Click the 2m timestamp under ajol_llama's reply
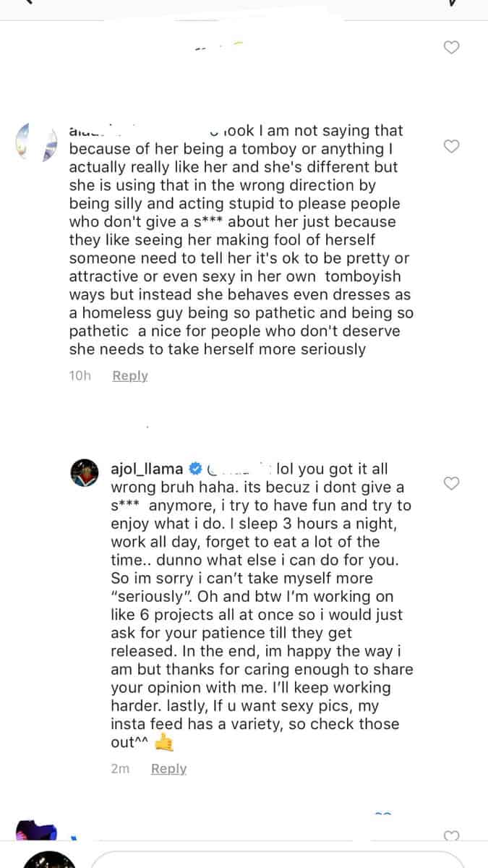The image size is (488, 868). coord(120,769)
